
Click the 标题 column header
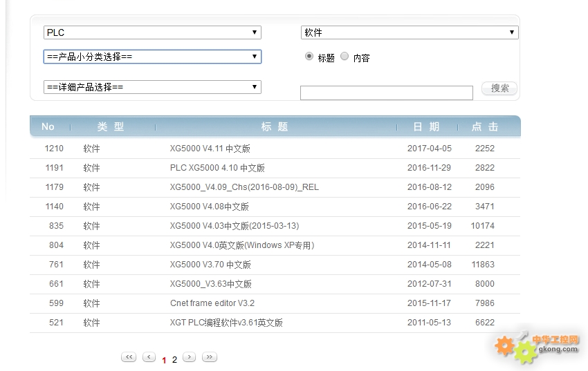pos(275,126)
